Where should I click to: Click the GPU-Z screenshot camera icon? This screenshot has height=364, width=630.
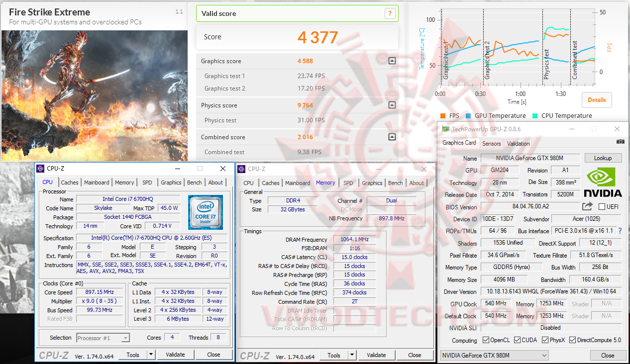click(620, 141)
